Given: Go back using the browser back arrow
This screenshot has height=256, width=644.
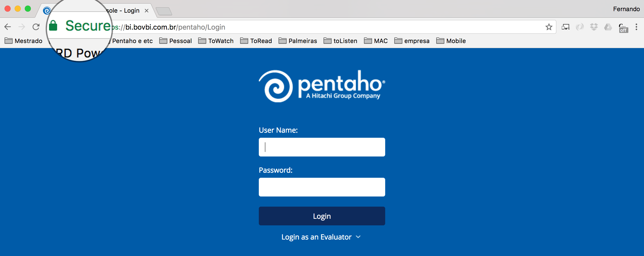Looking at the screenshot, I should tap(8, 27).
